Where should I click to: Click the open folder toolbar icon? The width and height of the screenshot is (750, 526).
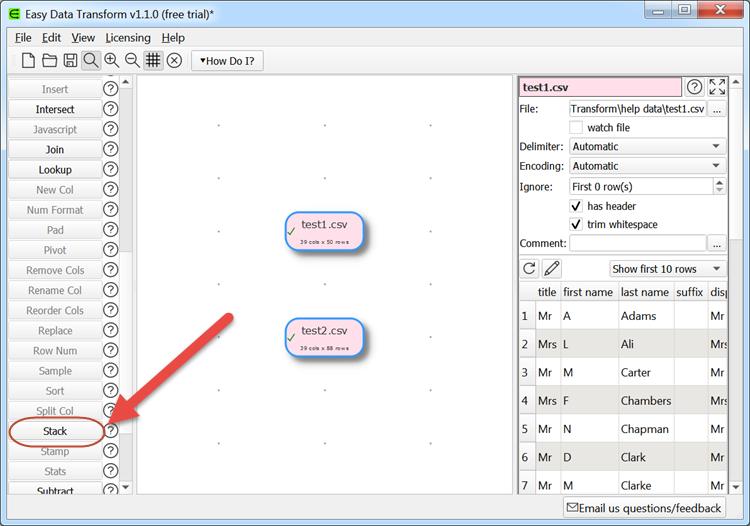coord(49,61)
